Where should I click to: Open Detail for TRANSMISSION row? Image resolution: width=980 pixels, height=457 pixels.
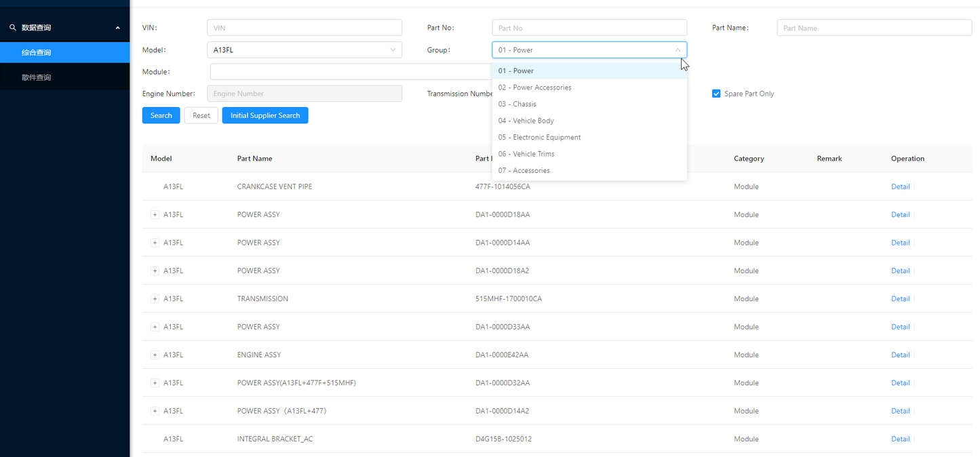(900, 298)
